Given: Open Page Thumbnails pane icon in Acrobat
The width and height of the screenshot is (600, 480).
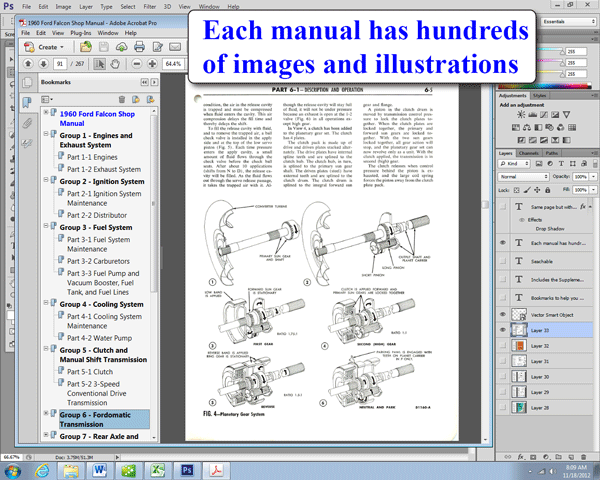Looking at the screenshot, I should point(28,82).
